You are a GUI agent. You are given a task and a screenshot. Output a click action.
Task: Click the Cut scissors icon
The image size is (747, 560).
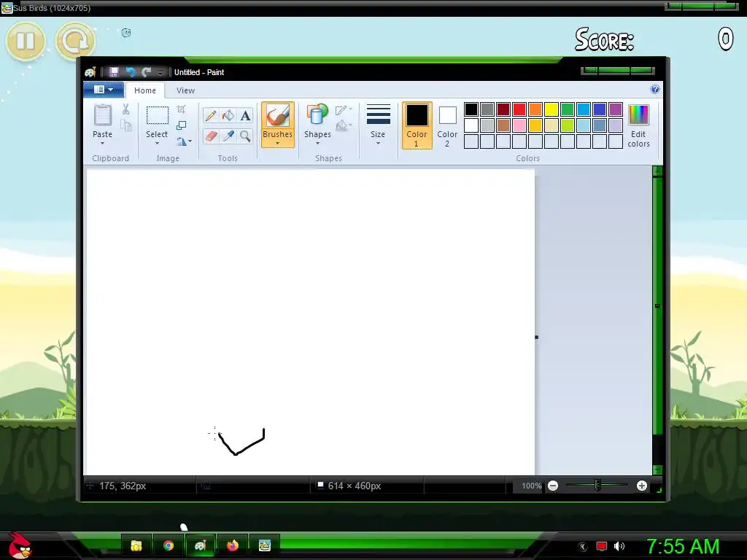pos(125,109)
